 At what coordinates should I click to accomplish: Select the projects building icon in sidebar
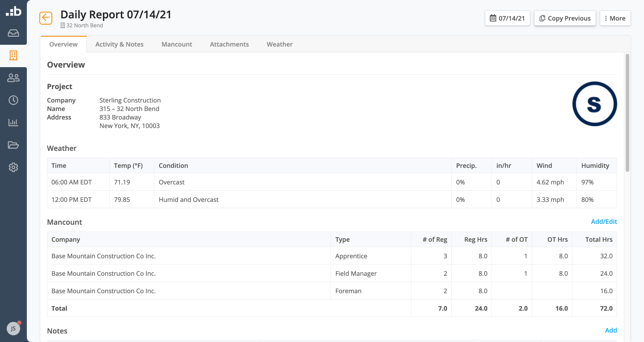tap(13, 56)
